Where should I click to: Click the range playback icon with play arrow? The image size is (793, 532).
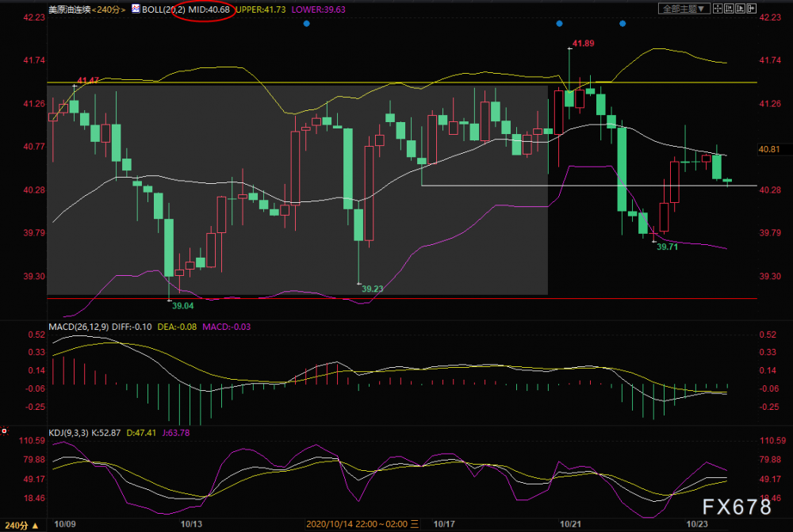(x=741, y=8)
